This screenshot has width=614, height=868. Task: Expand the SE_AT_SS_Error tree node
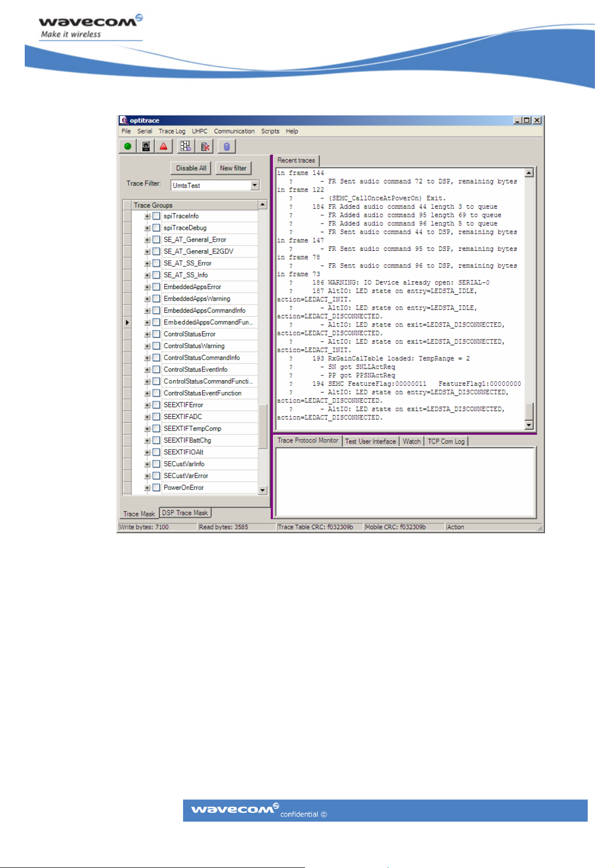[x=147, y=263]
